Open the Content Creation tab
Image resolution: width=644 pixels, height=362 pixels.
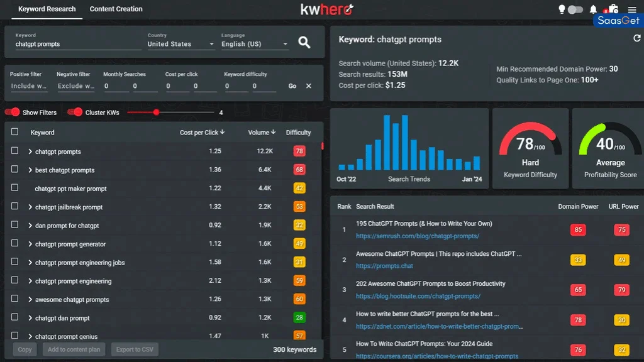[x=116, y=9]
